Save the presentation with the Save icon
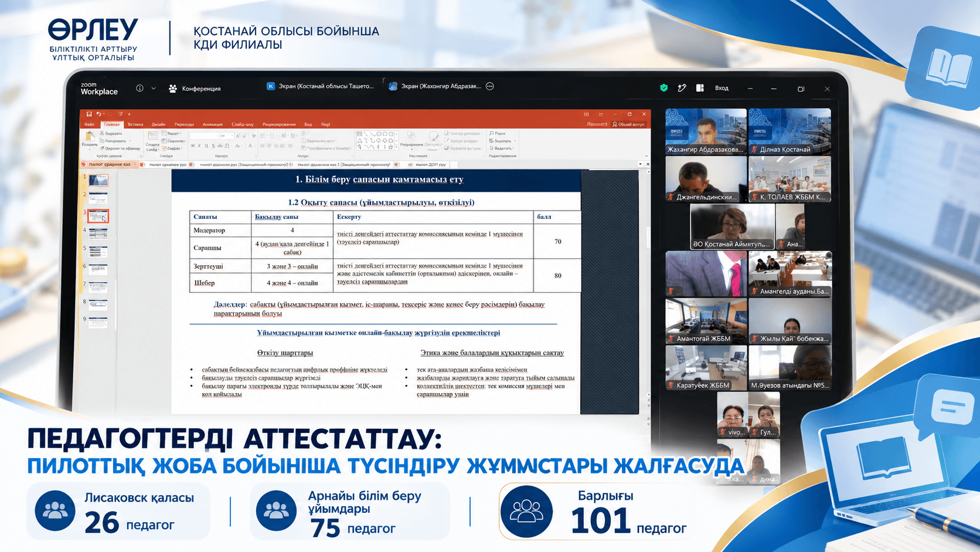This screenshot has width=980, height=552. pyautogui.click(x=89, y=114)
